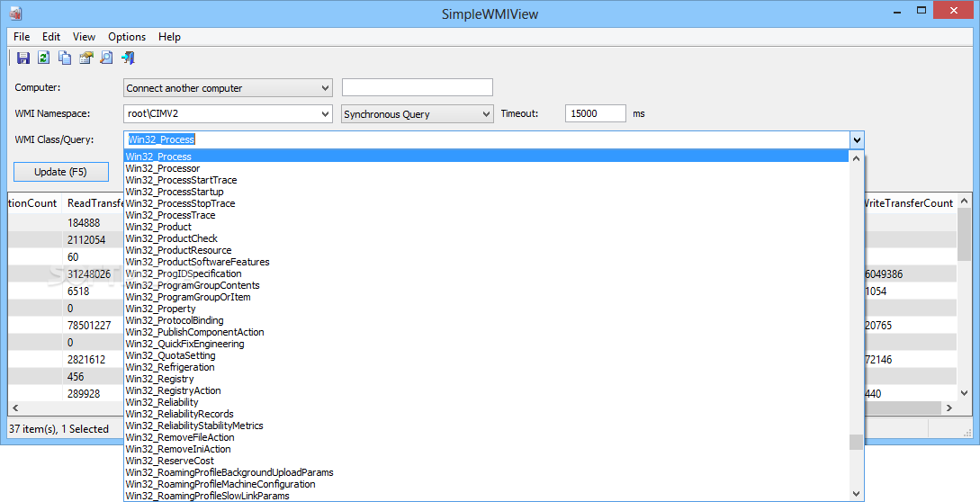The width and height of the screenshot is (980, 502).
Task: Click the computer name input field
Action: (x=418, y=87)
